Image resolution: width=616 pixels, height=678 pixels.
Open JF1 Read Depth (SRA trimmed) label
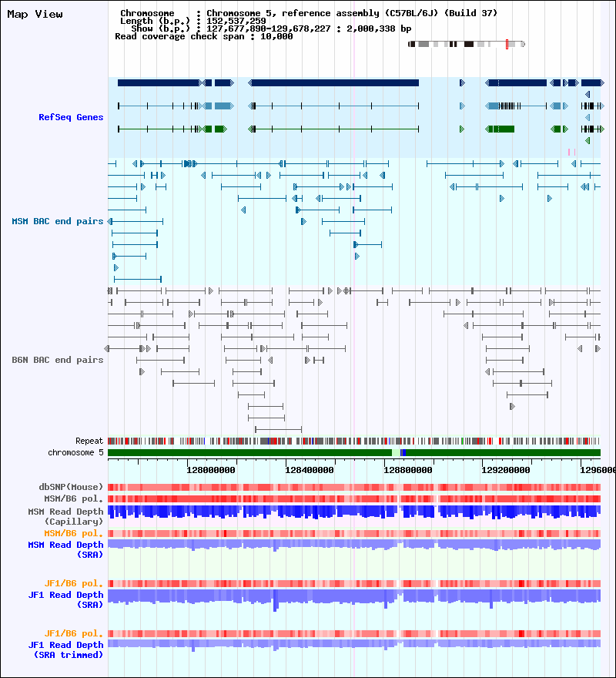pyautogui.click(x=65, y=650)
